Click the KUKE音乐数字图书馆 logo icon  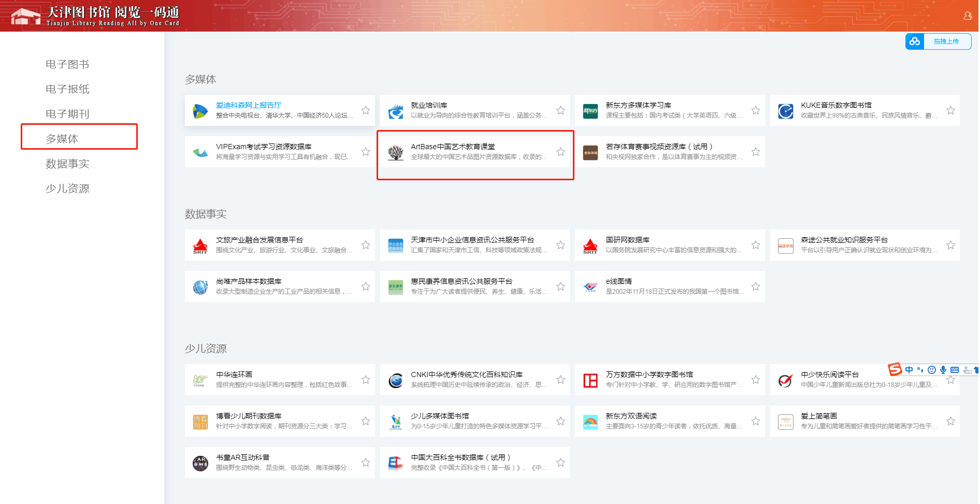pos(785,111)
